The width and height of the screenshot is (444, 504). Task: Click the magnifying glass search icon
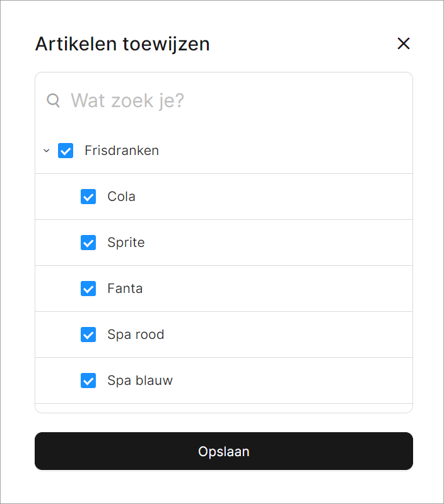tap(54, 100)
